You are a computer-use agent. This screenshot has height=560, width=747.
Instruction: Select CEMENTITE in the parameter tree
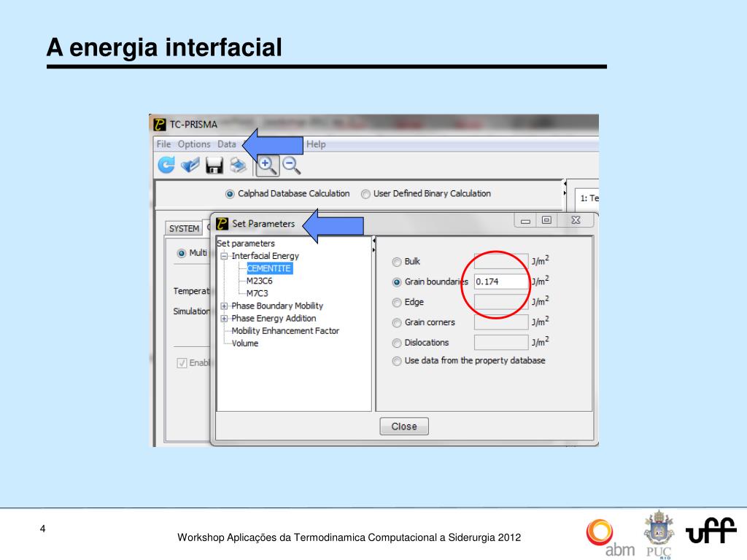pos(269,268)
